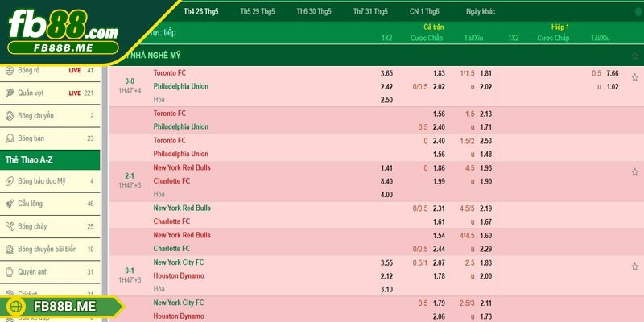Open the Bóng bàn sport category
Image resolution: width=644 pixels, height=322 pixels.
pos(50,138)
